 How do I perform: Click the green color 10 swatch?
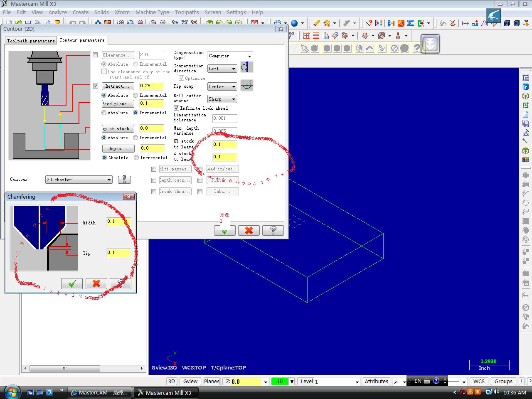click(x=280, y=382)
